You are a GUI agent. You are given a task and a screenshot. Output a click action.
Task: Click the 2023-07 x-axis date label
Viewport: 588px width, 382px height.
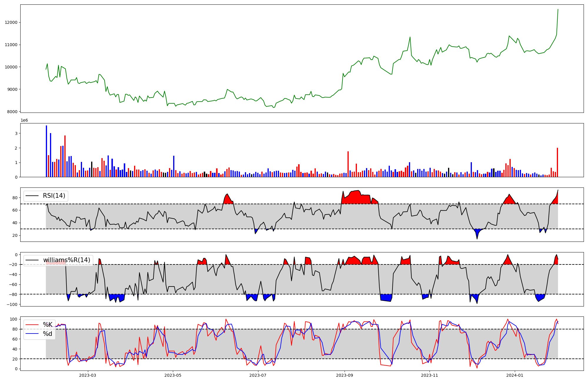[258, 375]
